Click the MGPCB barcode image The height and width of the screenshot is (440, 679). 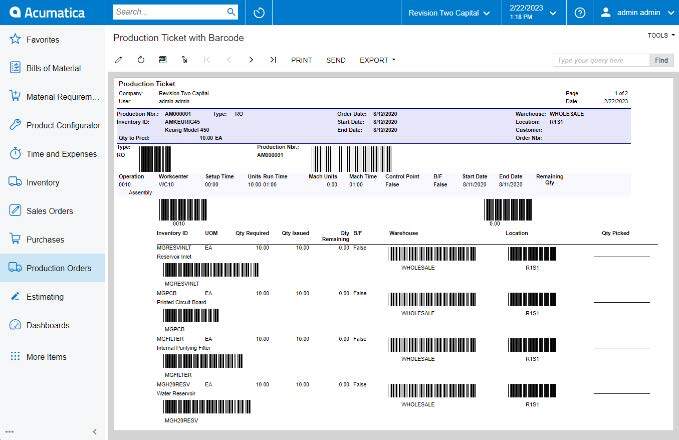pyautogui.click(x=191, y=315)
